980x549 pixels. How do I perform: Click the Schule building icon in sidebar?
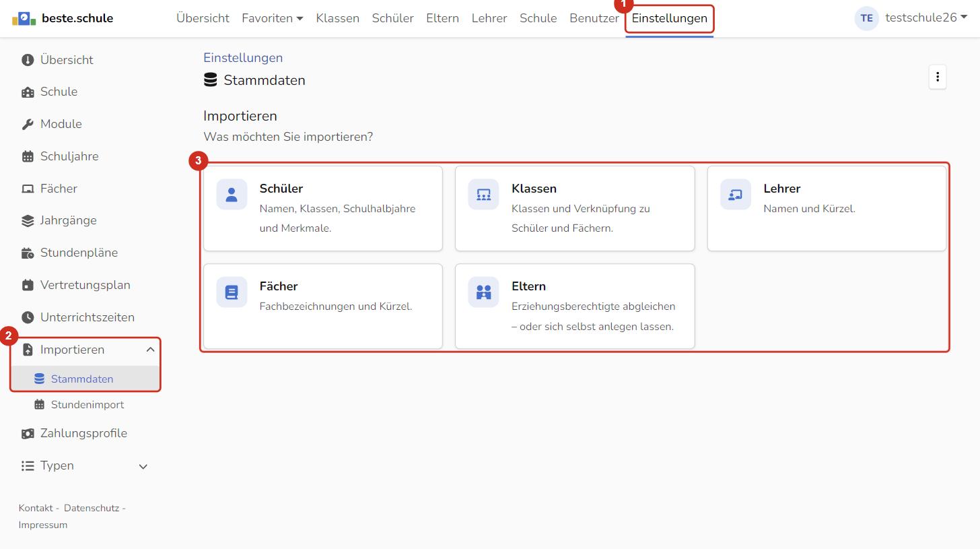pos(28,92)
